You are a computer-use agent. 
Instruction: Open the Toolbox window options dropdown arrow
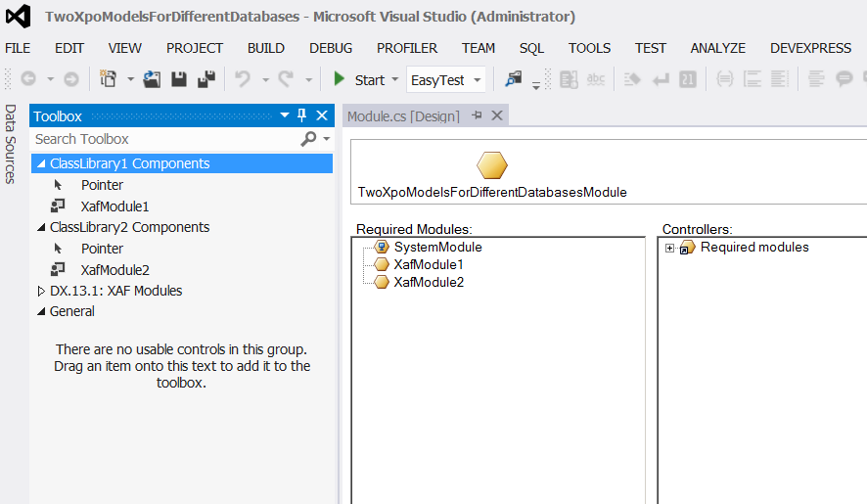tap(285, 115)
